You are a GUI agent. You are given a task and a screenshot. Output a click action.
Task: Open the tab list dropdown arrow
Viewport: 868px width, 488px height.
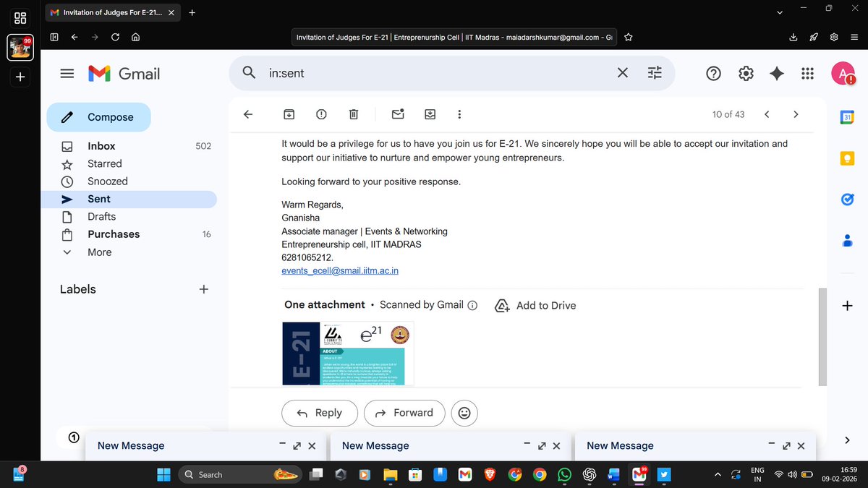coord(779,12)
